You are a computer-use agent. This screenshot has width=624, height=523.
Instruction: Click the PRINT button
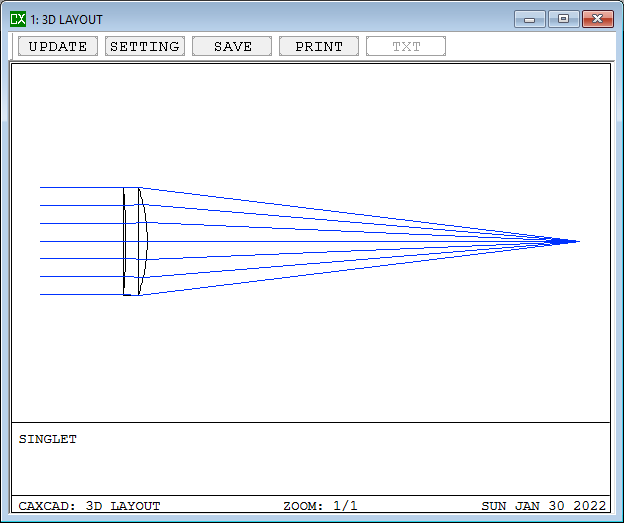pyautogui.click(x=319, y=46)
